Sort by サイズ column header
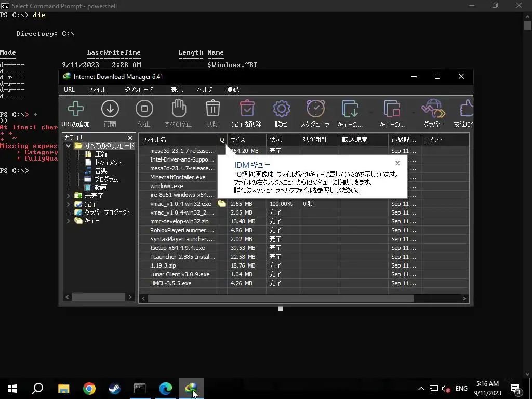532x399 pixels. (x=247, y=139)
